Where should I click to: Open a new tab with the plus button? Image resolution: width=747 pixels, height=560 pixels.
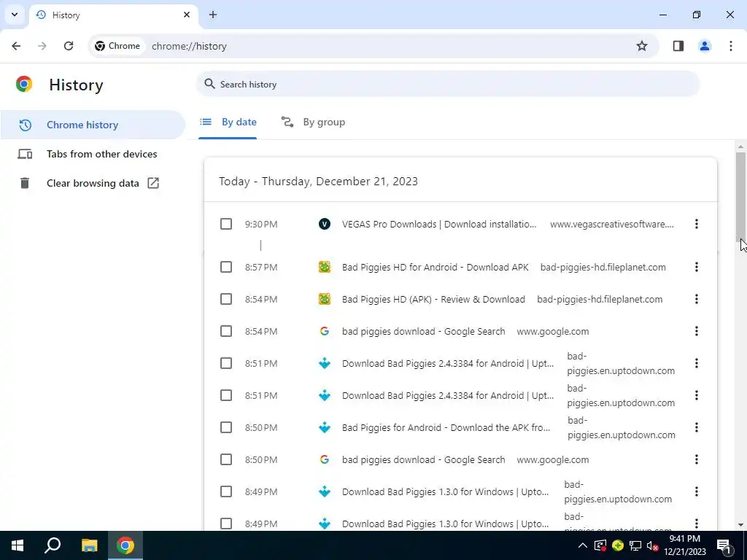tap(213, 15)
